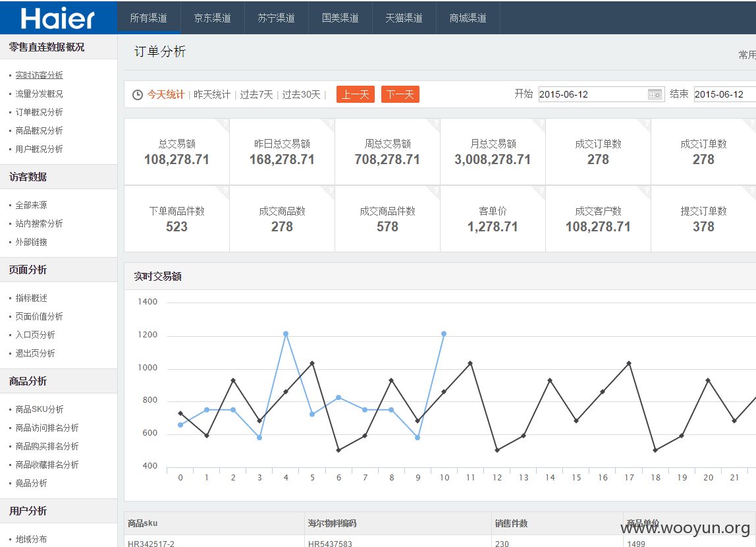Viewport: 756px width, 547px height.
Task: Open help corner on 月总交易额 card
Action: [x=539, y=125]
